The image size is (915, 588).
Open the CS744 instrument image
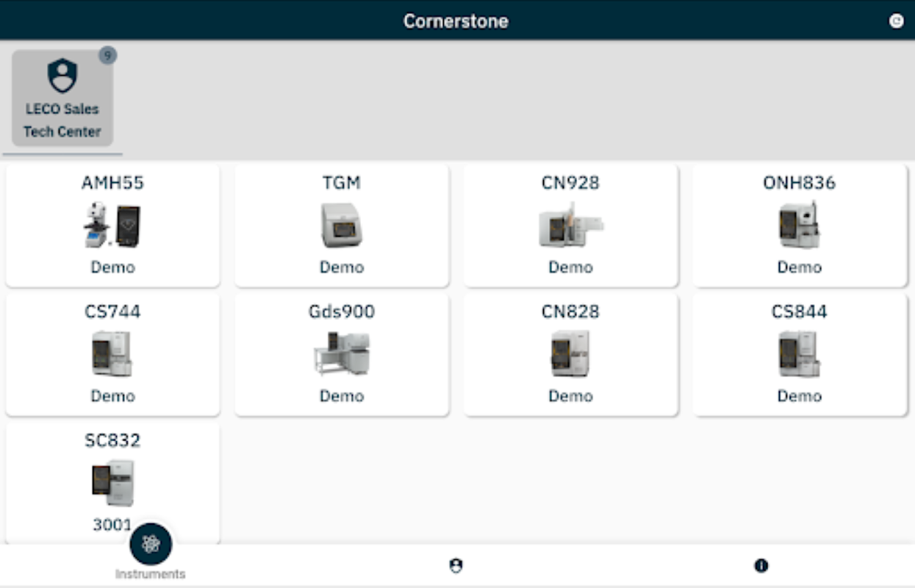[x=112, y=354]
